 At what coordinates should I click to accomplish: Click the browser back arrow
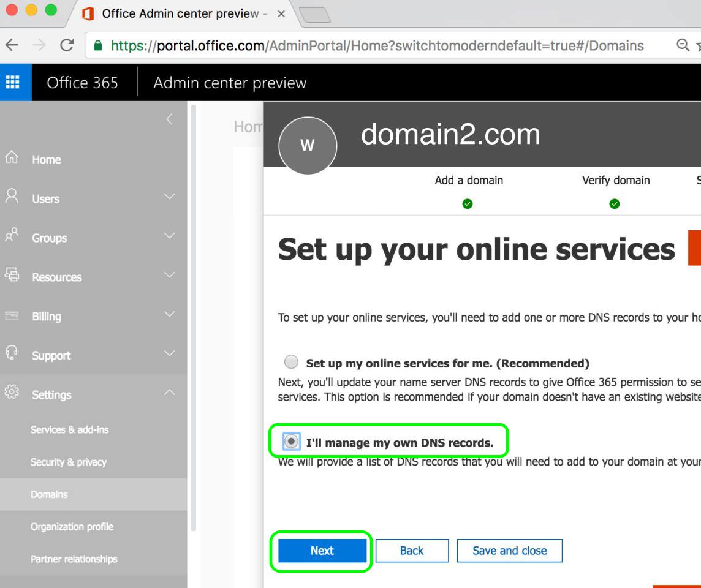point(12,45)
